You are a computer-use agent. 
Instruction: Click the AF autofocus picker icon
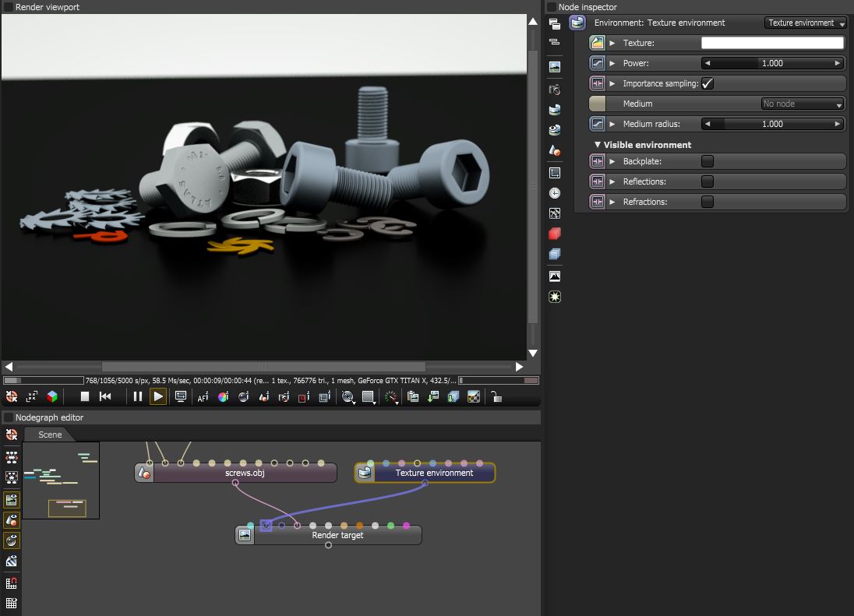(202, 396)
